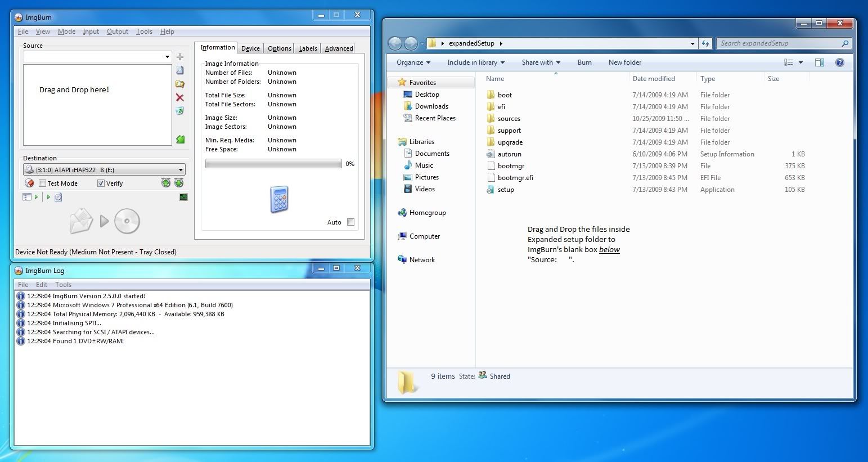
Task: Click the search magnifier icon in Explorer
Action: (844, 43)
